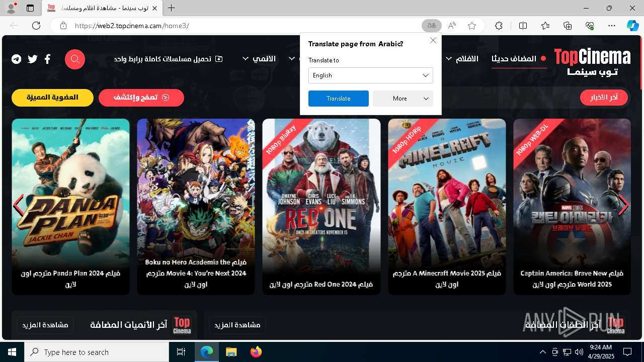The height and width of the screenshot is (362, 644).
Task: Open the Read aloud icon
Action: coord(452,26)
